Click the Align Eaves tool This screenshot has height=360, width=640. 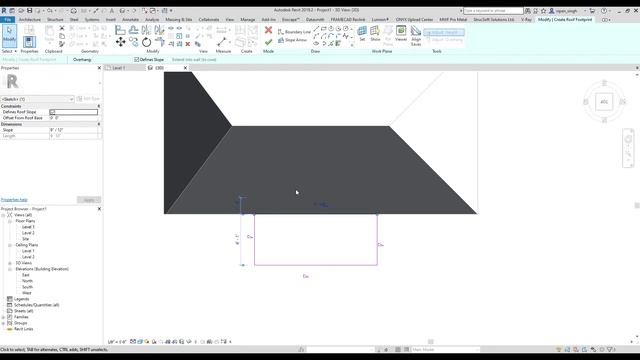[x=416, y=36]
